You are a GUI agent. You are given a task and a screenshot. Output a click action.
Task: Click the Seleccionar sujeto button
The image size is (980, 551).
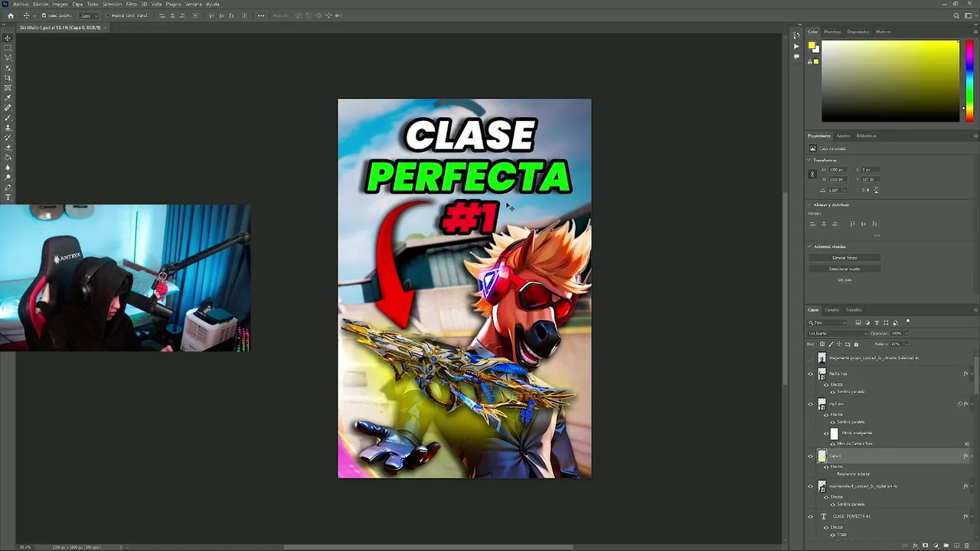point(844,269)
